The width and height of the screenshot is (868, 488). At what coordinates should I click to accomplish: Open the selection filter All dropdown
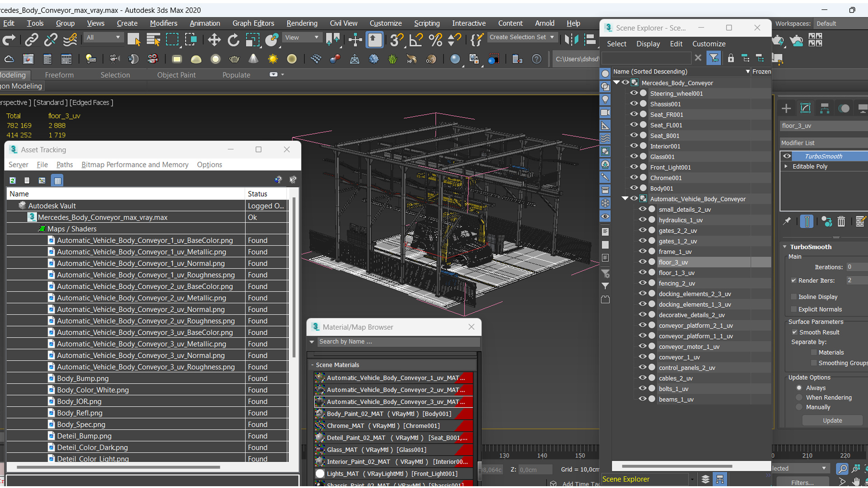pos(104,38)
